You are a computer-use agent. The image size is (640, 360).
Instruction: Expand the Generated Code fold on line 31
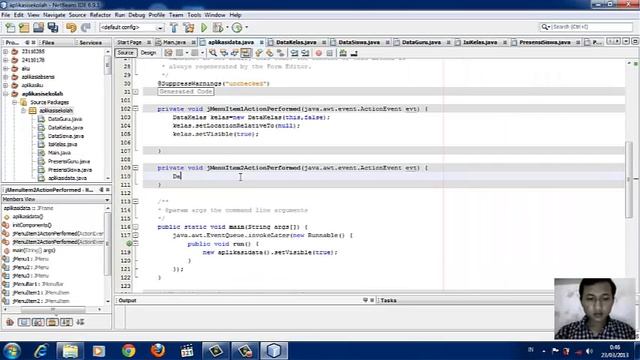coord(136,92)
